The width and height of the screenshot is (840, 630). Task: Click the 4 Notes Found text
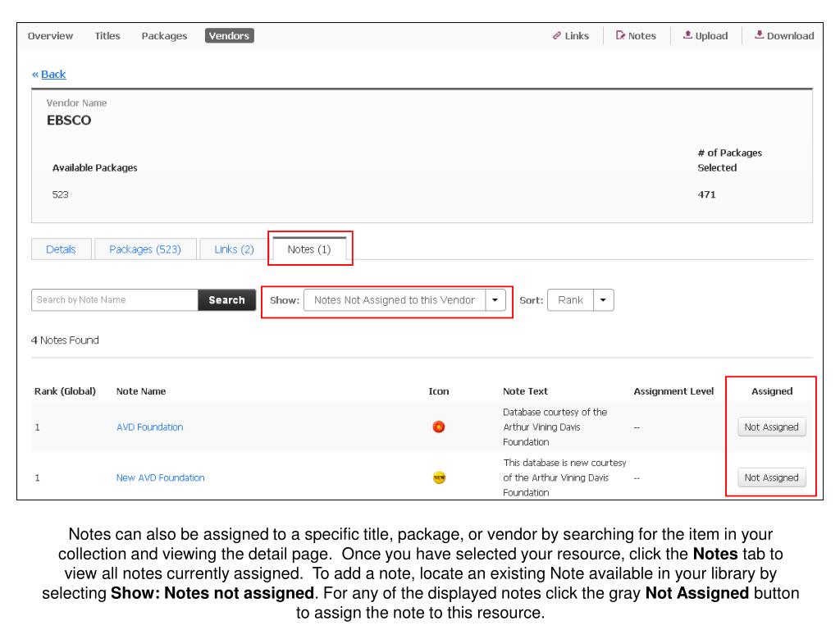tap(65, 340)
